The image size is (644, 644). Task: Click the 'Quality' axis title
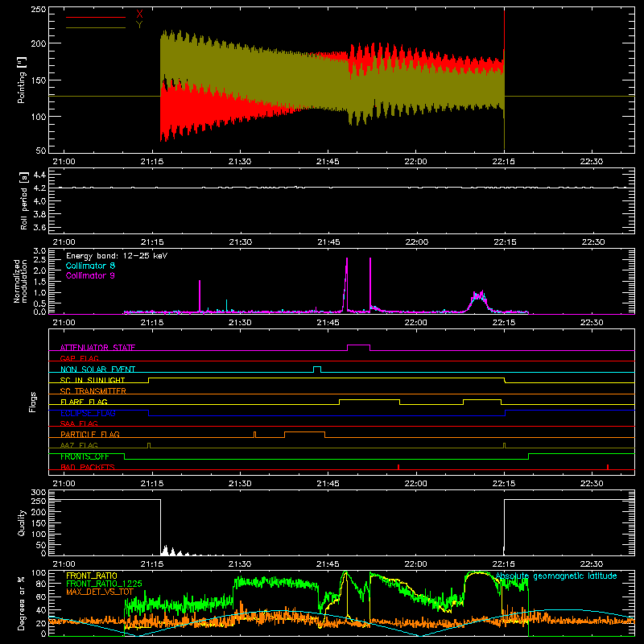[x=22, y=522]
